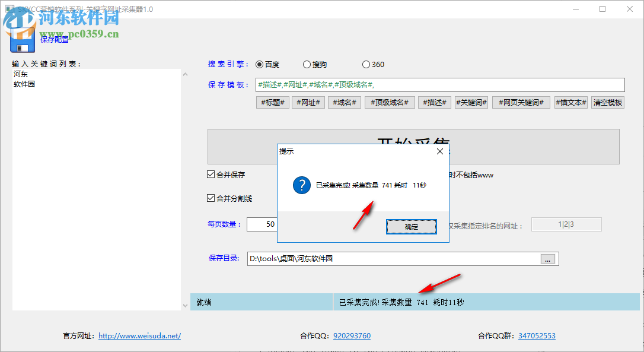Click the application icon in the title bar
The image size is (644, 352).
click(x=10, y=8)
